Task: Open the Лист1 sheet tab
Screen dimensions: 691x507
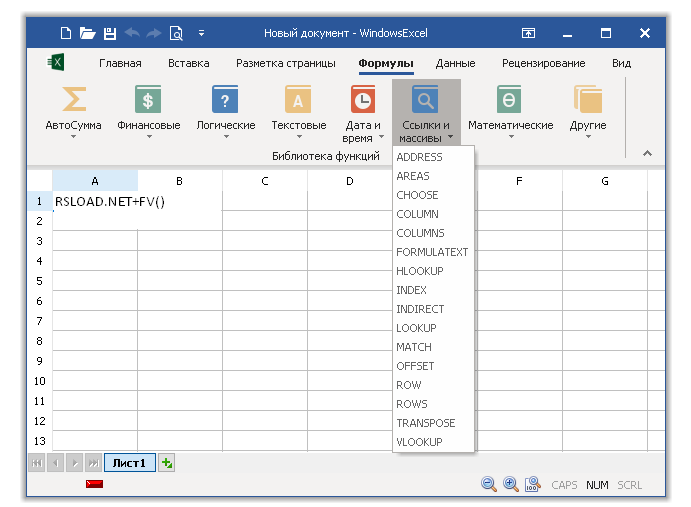Action: point(129,463)
